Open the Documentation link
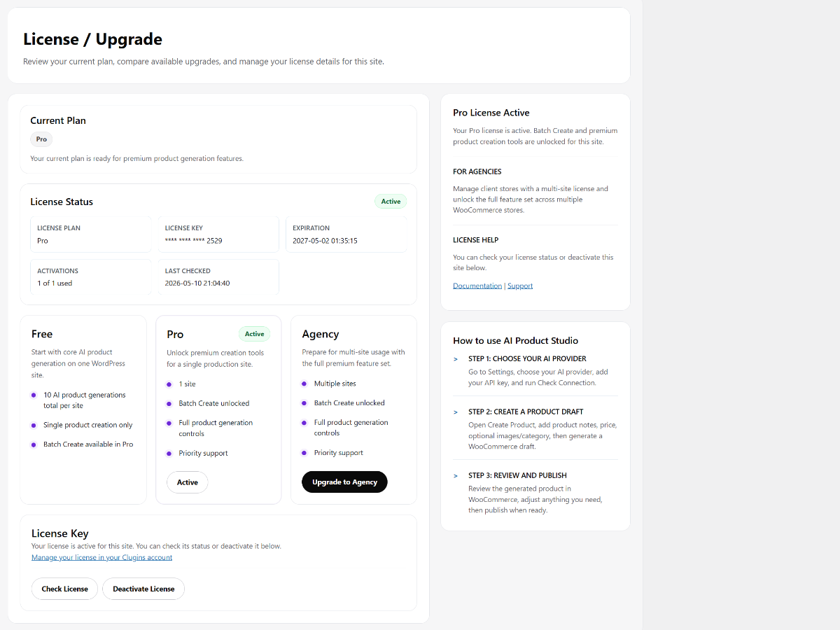The width and height of the screenshot is (840, 630). pos(477,286)
